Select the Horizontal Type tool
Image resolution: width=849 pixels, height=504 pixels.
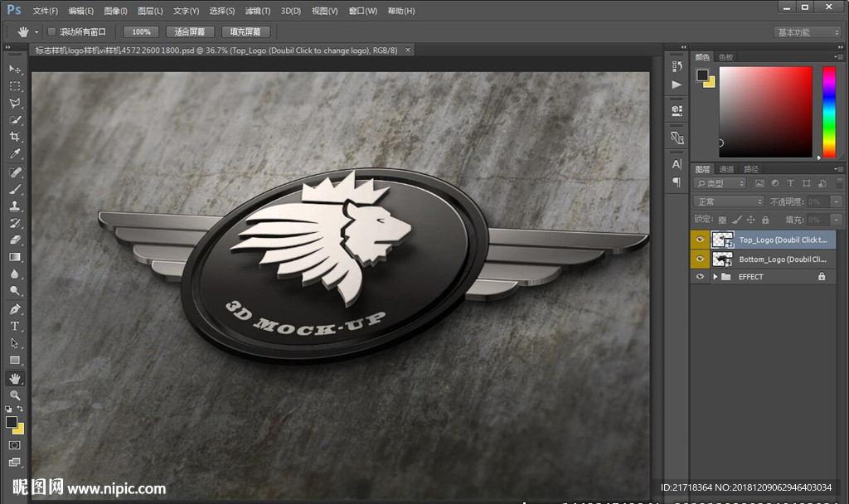point(15,327)
